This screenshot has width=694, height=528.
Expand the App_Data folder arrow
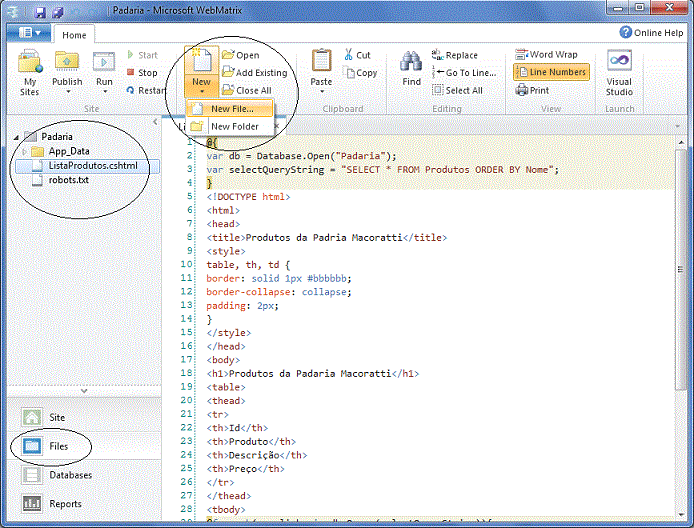coord(24,152)
